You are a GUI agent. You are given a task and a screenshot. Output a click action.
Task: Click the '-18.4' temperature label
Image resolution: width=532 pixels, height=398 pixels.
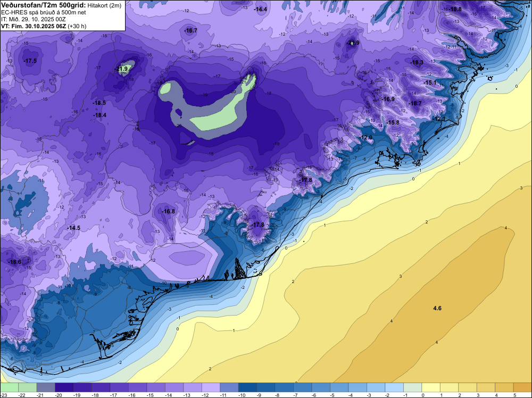[100, 115]
